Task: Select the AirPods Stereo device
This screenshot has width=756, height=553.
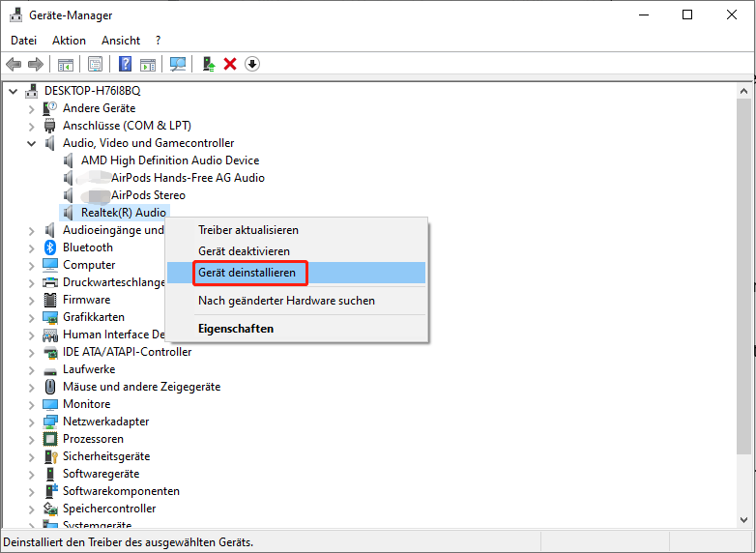Action: pos(148,195)
